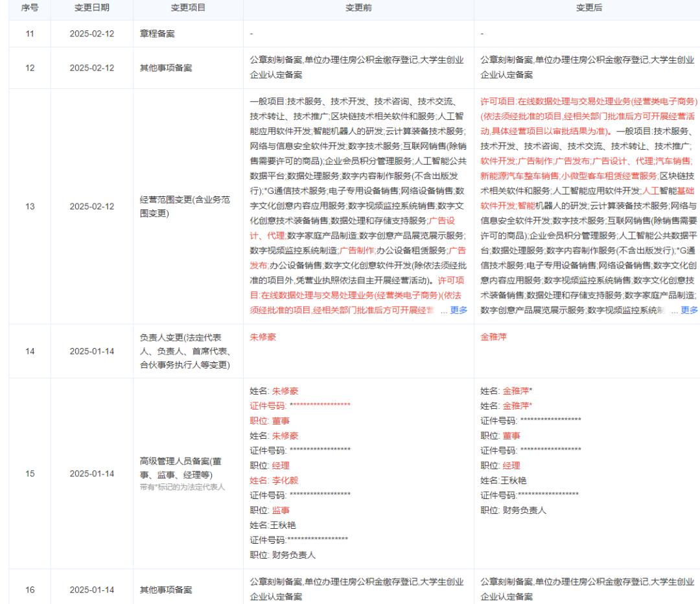This screenshot has width=700, height=604.
Task: Select the date 2025-02-12 in row 13
Action: coord(91,206)
